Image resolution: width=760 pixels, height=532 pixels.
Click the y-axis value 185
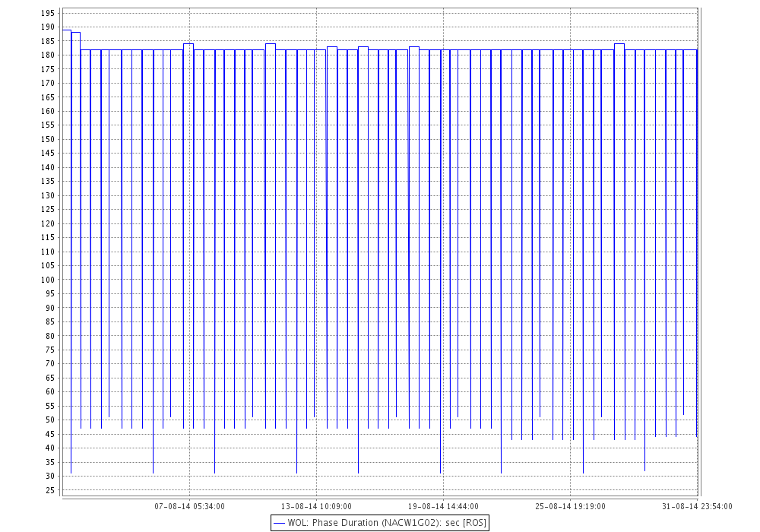(47, 41)
